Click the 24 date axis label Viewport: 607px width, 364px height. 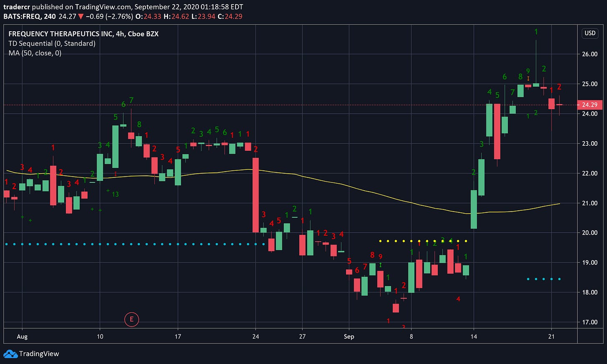[256, 337]
